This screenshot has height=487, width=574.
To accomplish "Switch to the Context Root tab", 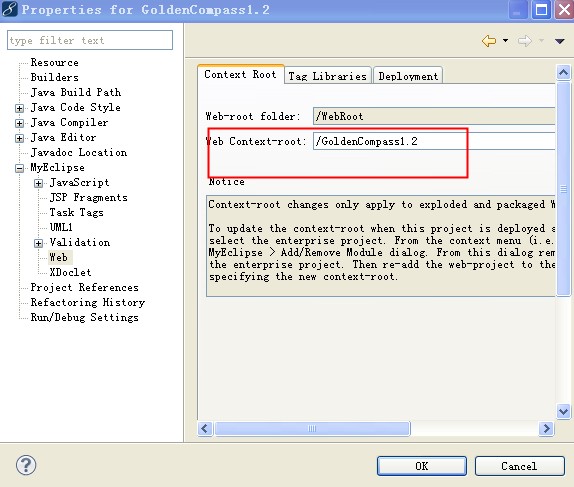I will click(x=241, y=74).
